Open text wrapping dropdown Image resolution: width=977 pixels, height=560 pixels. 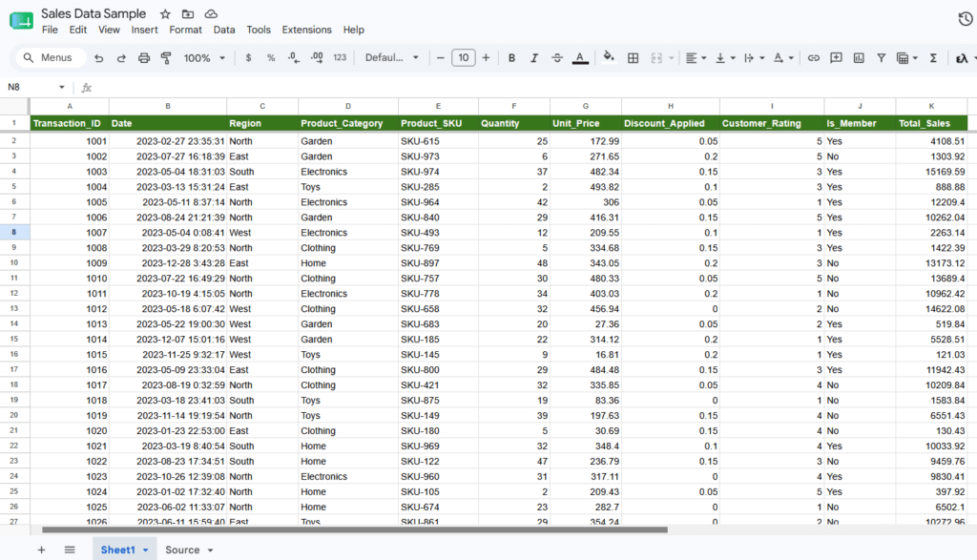(754, 58)
